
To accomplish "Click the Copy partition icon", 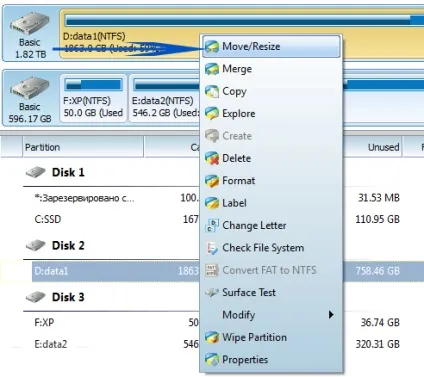I will click(212, 91).
